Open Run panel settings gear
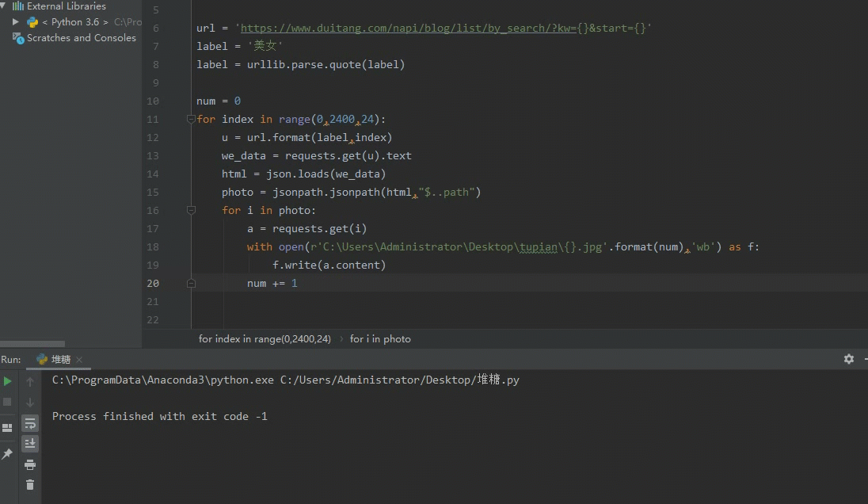Image resolution: width=868 pixels, height=504 pixels. (x=849, y=359)
